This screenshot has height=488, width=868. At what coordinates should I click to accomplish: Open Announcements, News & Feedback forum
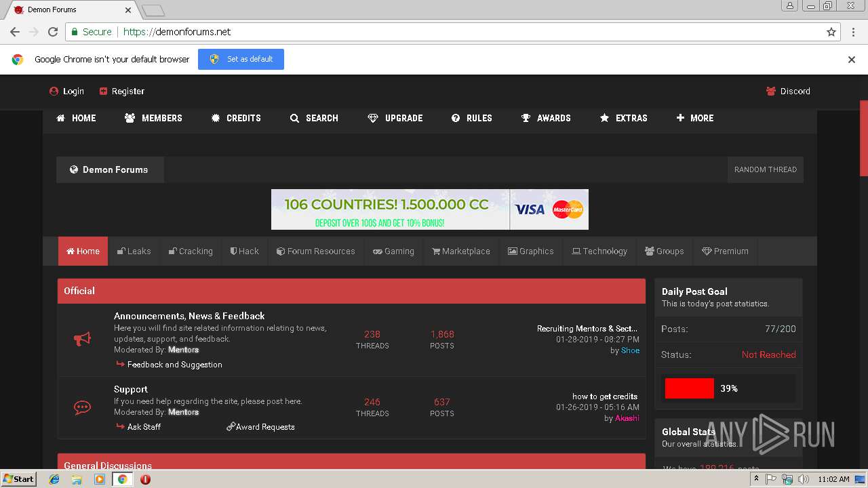click(x=189, y=316)
